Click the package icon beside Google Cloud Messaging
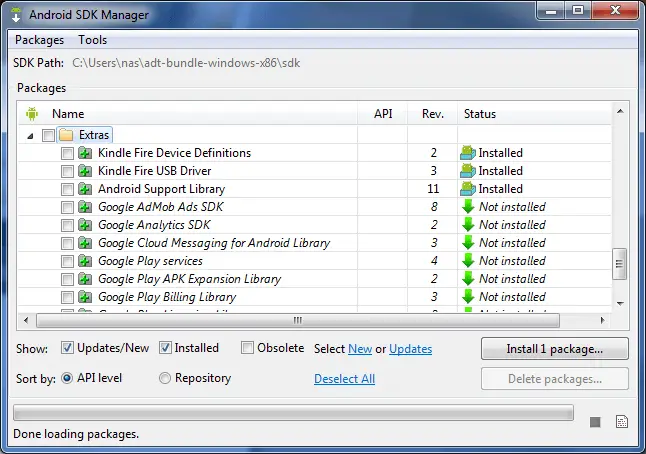The width and height of the screenshot is (646, 454). [x=85, y=243]
